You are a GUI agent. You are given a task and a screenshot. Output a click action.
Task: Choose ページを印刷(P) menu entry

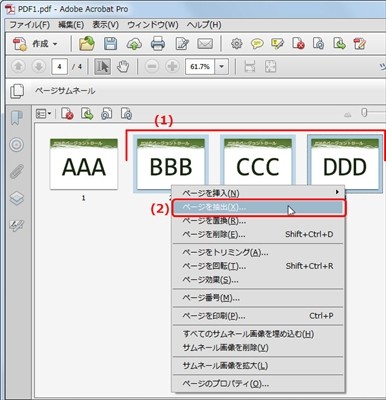point(259,316)
